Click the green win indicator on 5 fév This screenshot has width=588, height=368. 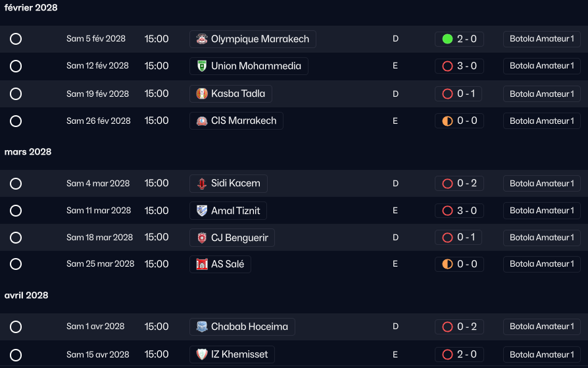tap(447, 39)
